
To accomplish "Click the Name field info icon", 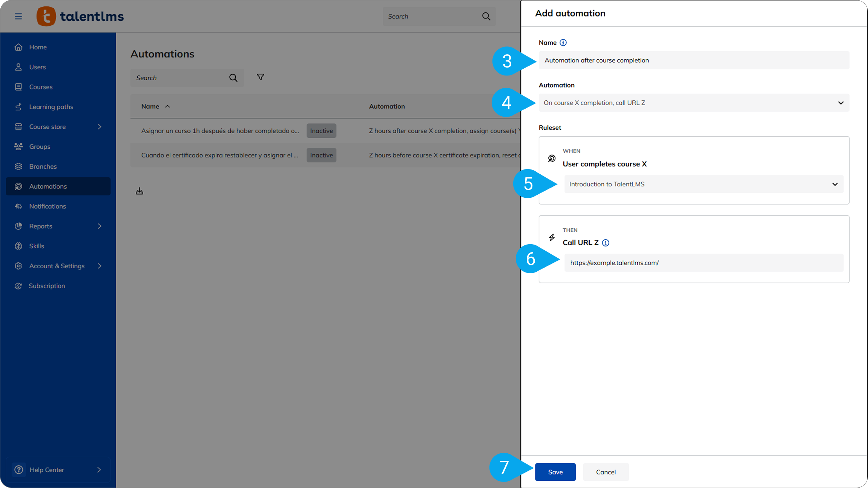I will pyautogui.click(x=563, y=43).
